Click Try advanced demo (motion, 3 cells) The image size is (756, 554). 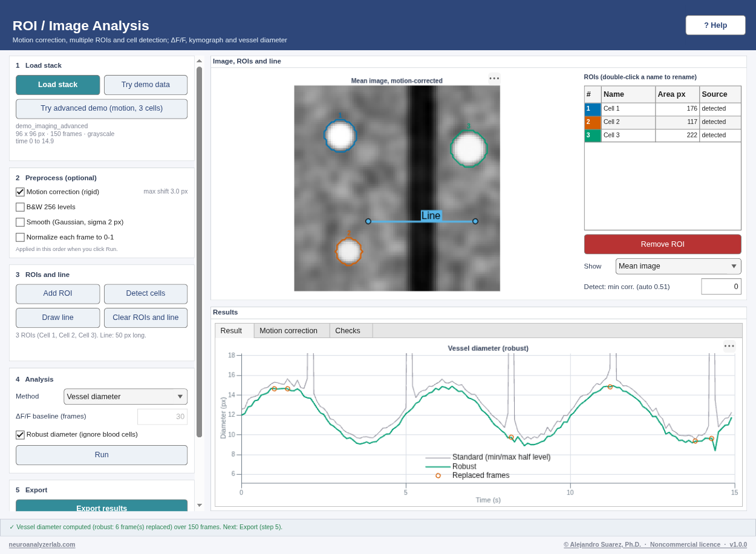click(x=102, y=109)
